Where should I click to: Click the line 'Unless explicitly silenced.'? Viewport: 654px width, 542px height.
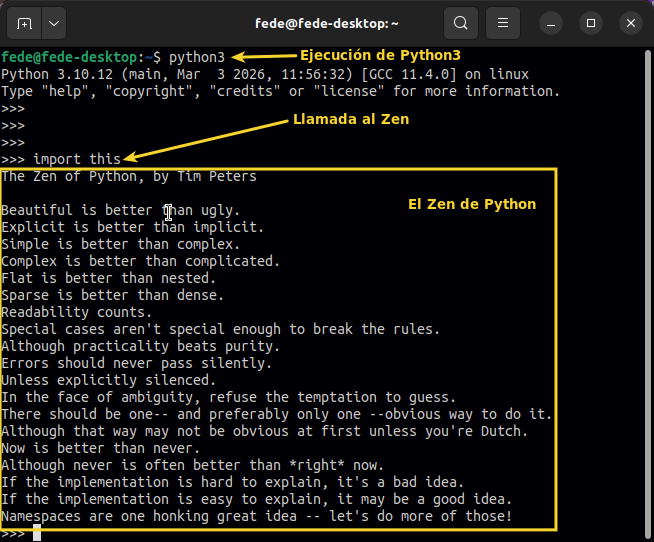(108, 381)
